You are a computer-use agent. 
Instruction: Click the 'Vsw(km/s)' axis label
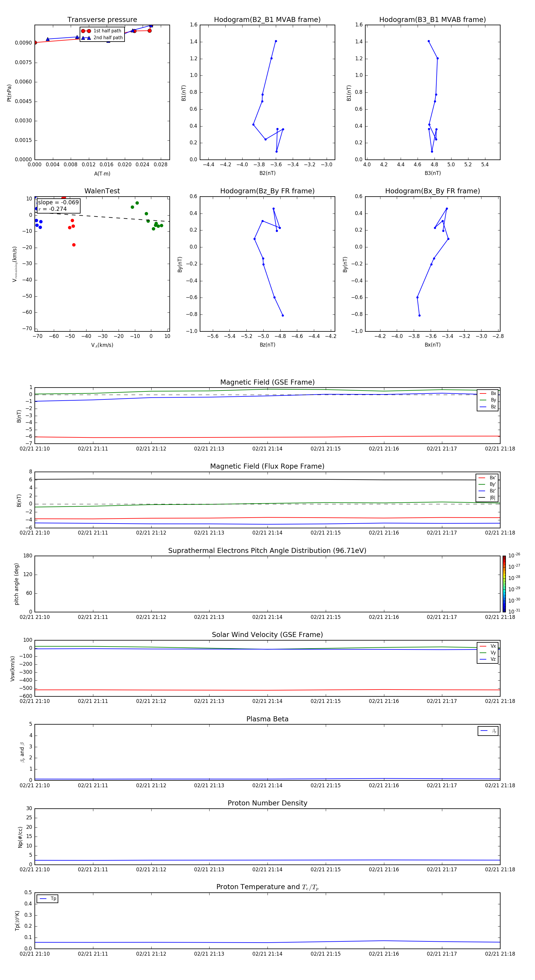point(12,668)
